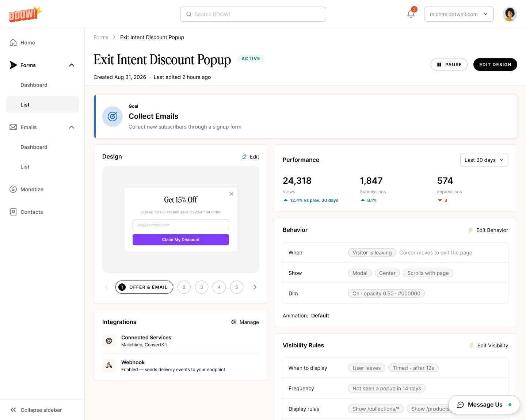Viewport: 526px width, 420px height.
Task: Click the Dim opacity 0.50 tag
Action: tap(386, 293)
